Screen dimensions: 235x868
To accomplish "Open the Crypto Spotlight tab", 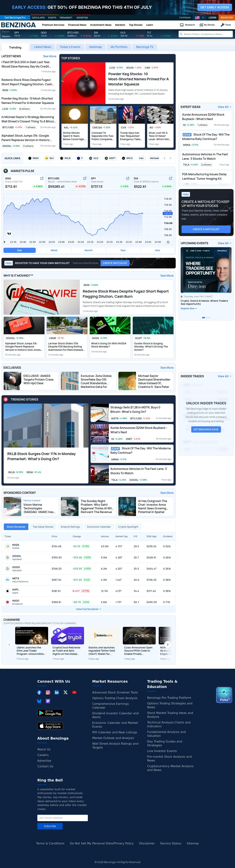I will [128, 527].
